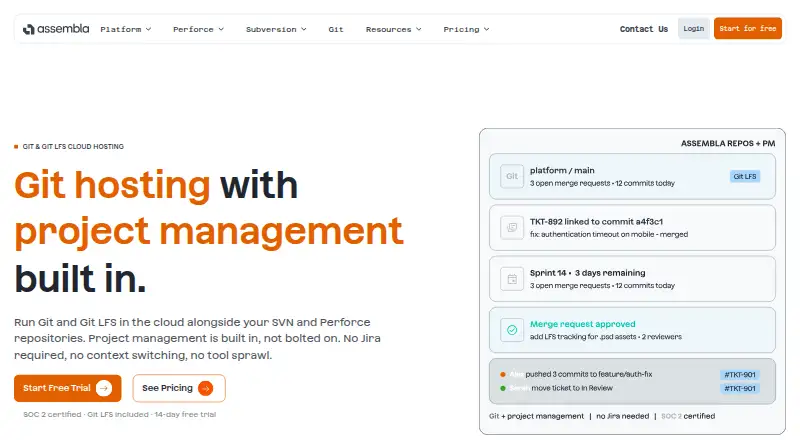800x440 pixels.
Task: Click move ticket to In Review text
Action: tap(572, 388)
